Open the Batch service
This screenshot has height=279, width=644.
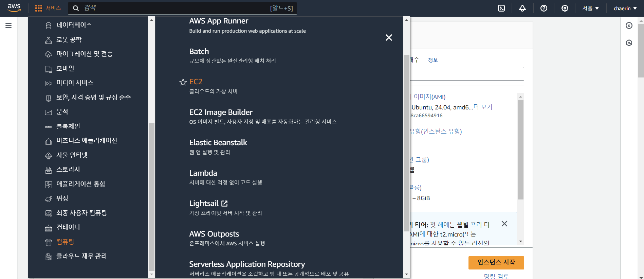pos(199,51)
